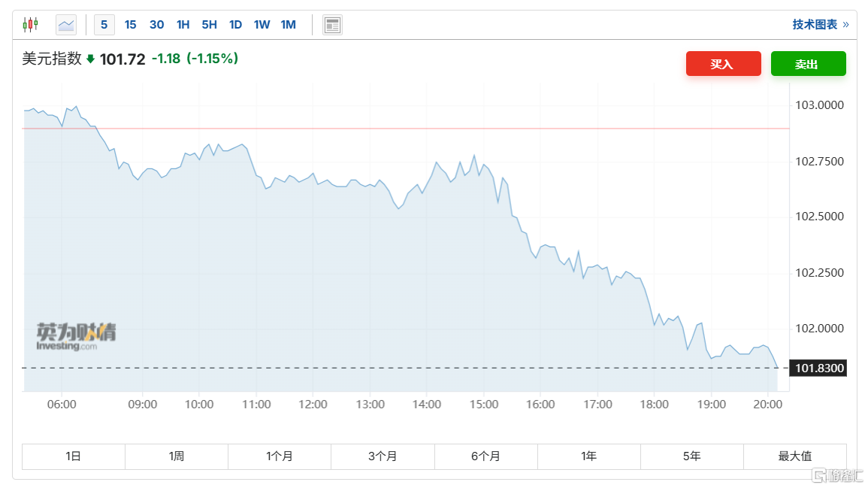The image size is (868, 488).
Task: Open the news overlay icon
Action: [332, 25]
